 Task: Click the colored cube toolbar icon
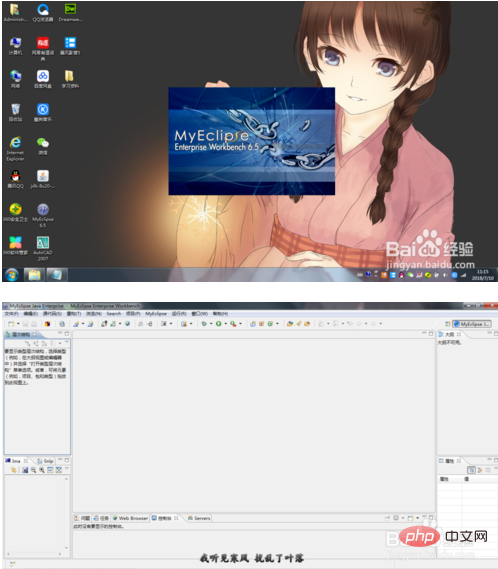coord(47,324)
